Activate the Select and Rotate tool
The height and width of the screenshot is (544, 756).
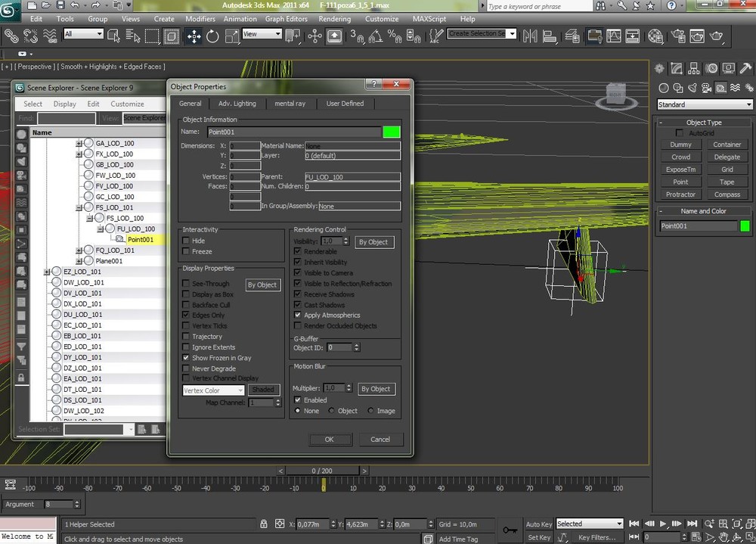click(212, 36)
